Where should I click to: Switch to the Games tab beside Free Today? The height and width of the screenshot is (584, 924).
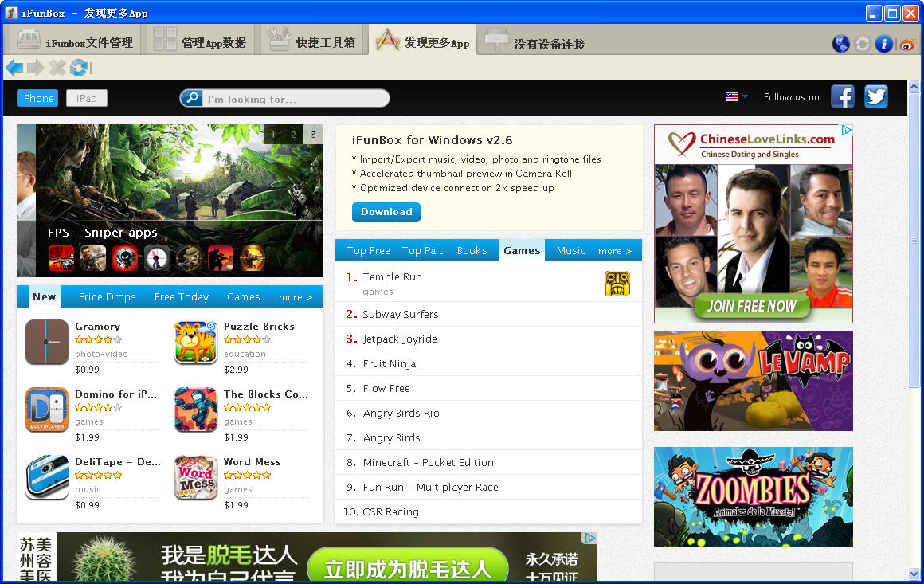(x=244, y=297)
